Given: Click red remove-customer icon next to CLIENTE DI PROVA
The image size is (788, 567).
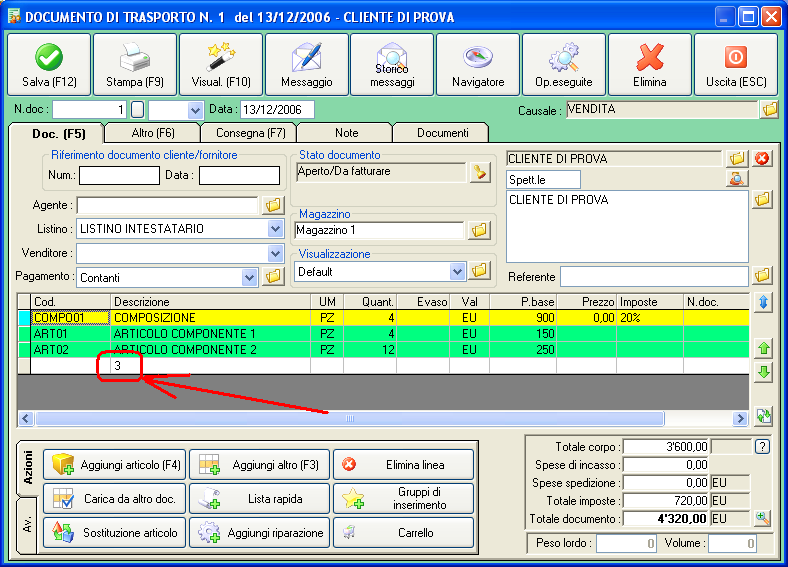Looking at the screenshot, I should 762,159.
